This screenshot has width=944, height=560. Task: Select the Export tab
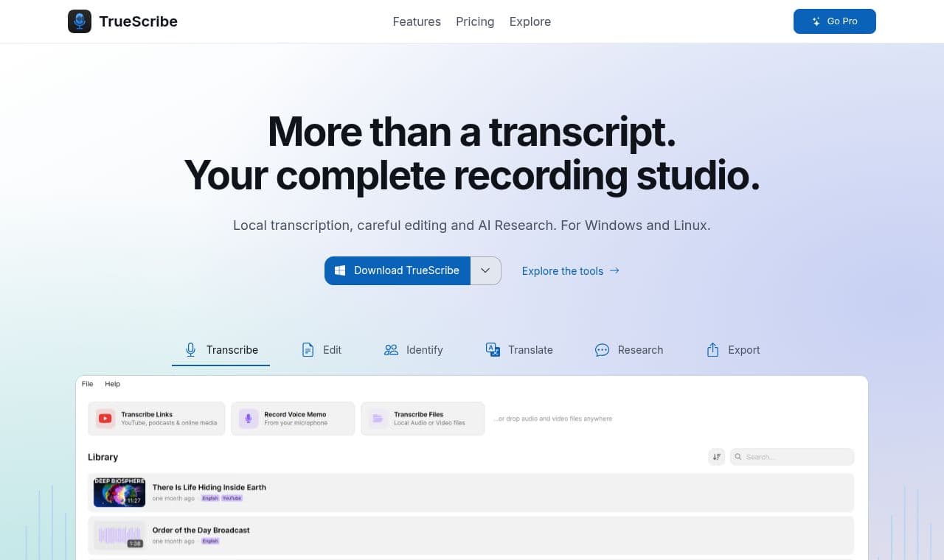(733, 350)
